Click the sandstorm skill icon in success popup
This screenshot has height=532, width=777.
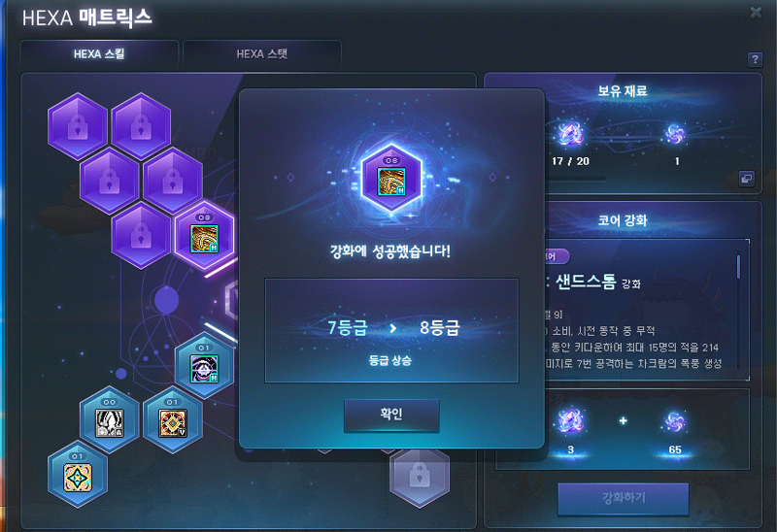pyautogui.click(x=391, y=181)
